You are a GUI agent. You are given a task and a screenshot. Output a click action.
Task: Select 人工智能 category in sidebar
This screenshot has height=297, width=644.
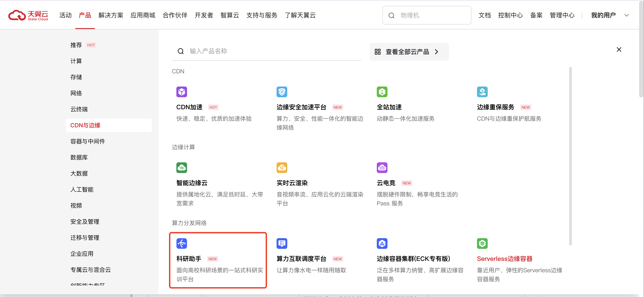(82, 189)
